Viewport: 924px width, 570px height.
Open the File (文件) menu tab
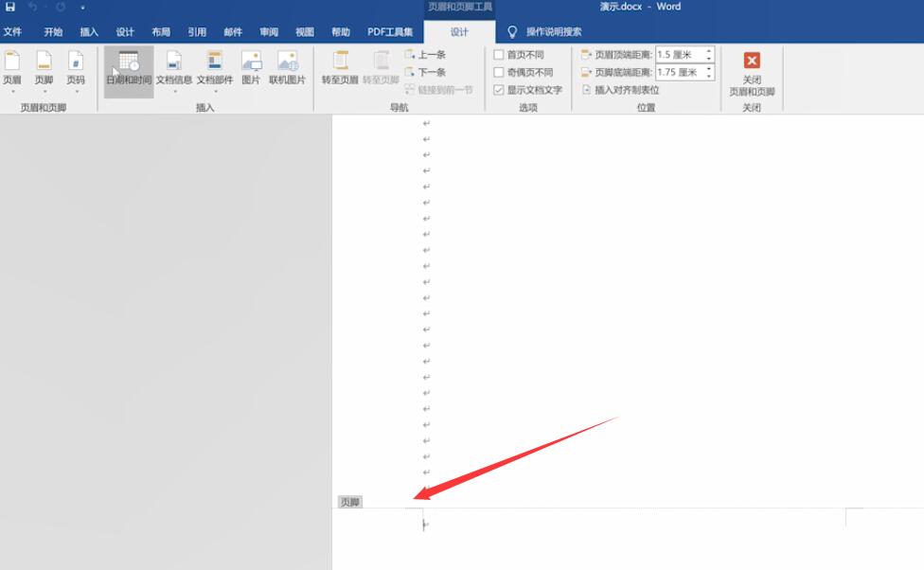click(12, 32)
